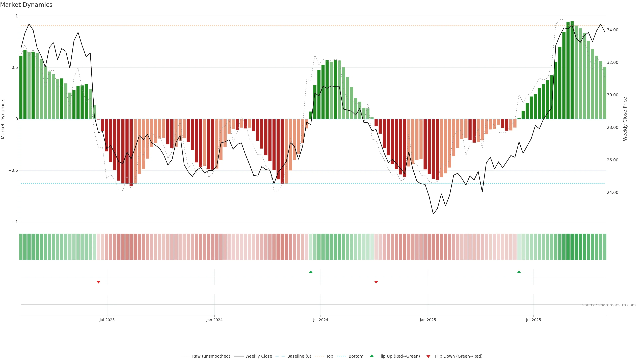Click the green triangle icon in the legend
The image size is (644, 362).
(372, 356)
